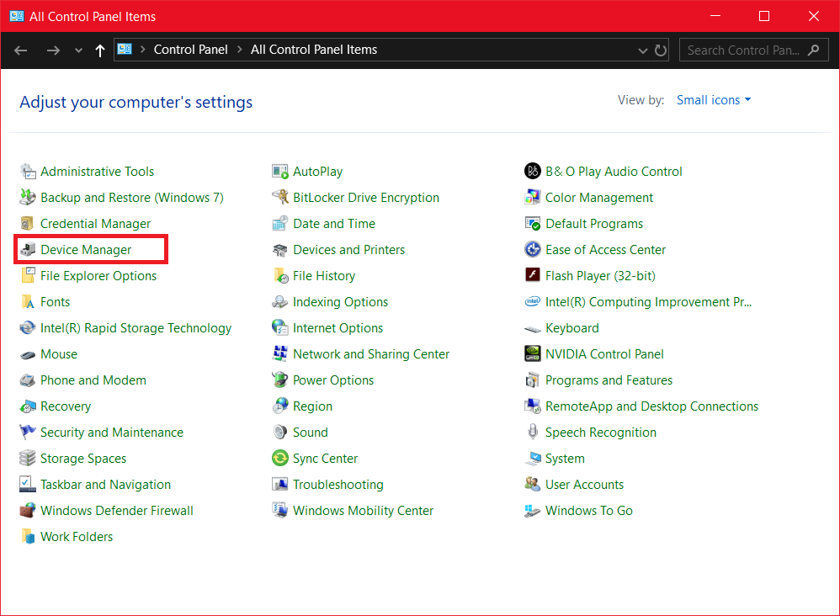Viewport: 840px width, 616px height.
Task: Click the Phone and Modem icon
Action: pyautogui.click(x=28, y=380)
